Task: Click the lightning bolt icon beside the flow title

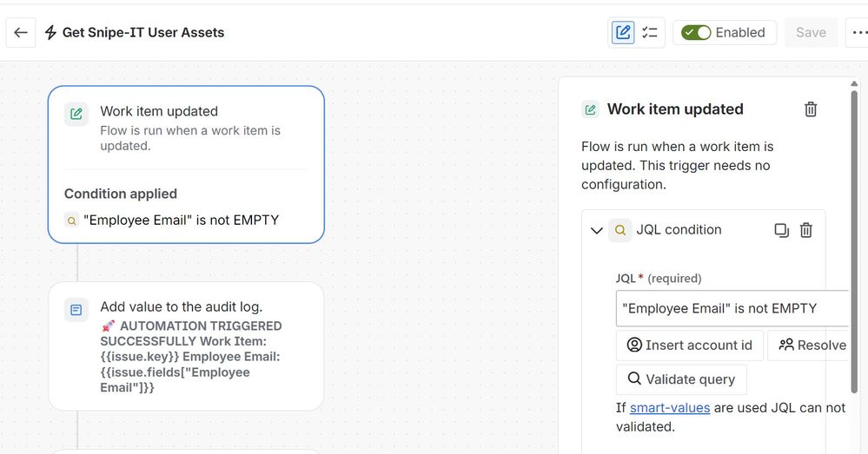Action: click(50, 33)
